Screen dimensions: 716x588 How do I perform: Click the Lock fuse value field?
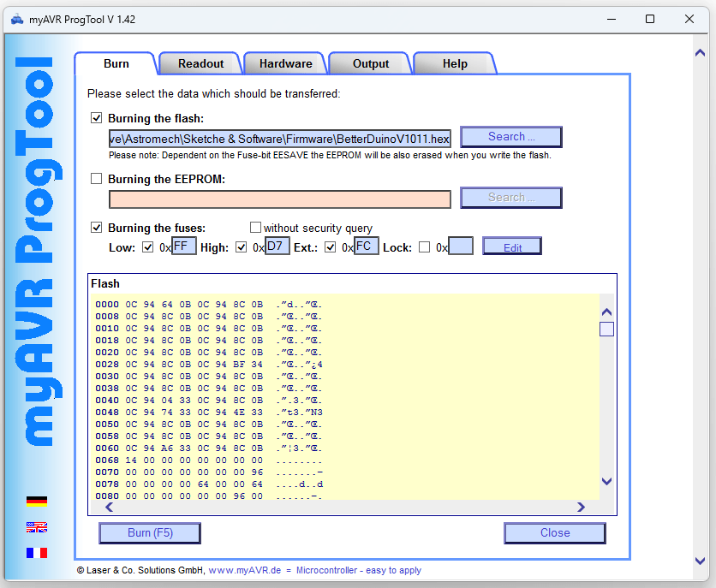pos(461,246)
